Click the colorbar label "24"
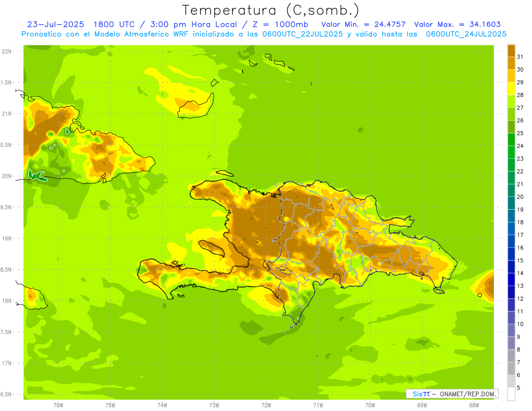The image size is (532, 411). click(x=520, y=146)
